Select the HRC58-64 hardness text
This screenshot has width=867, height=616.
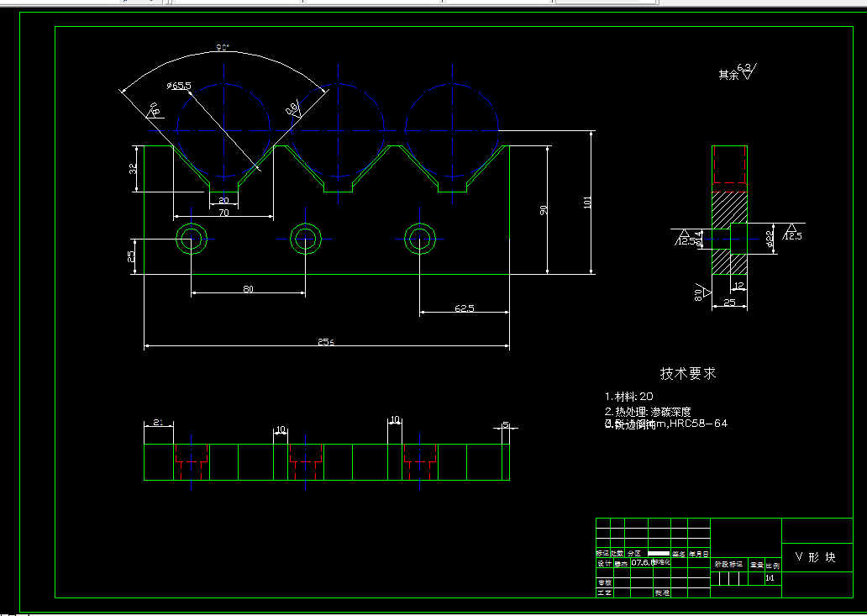click(699, 424)
